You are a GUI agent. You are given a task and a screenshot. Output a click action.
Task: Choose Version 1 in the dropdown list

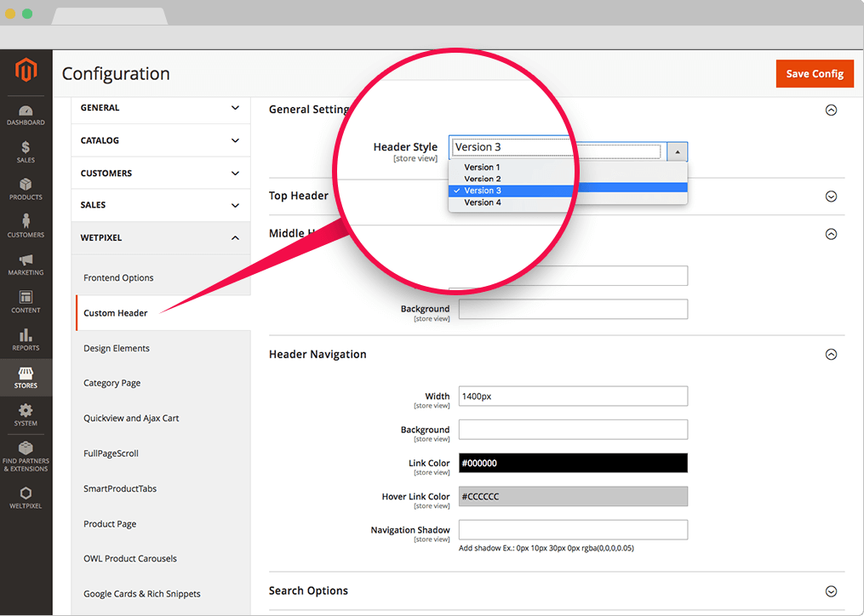(483, 168)
